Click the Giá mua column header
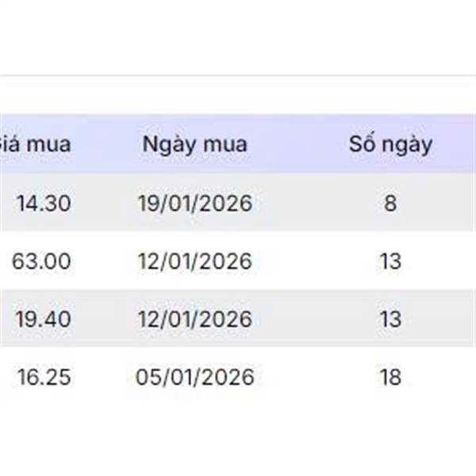The image size is (476, 476). (x=35, y=144)
